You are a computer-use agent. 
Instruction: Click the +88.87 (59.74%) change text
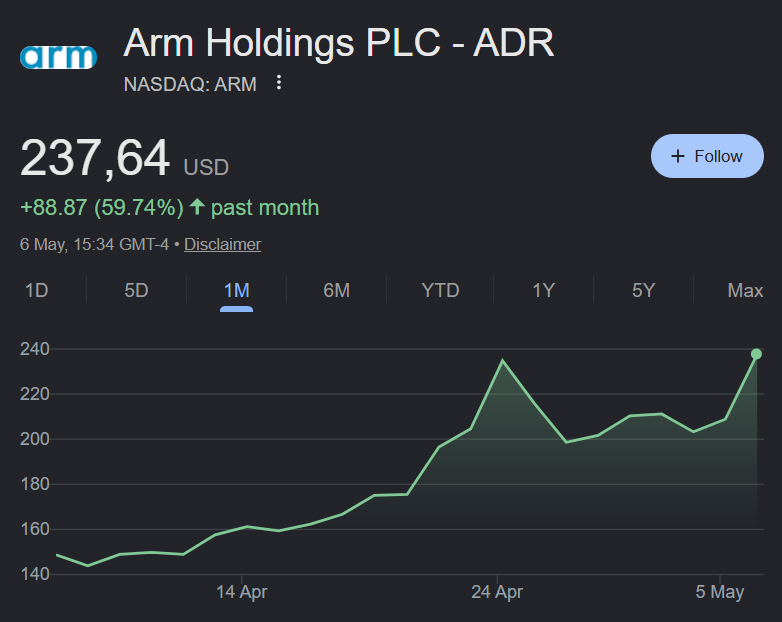coord(102,207)
